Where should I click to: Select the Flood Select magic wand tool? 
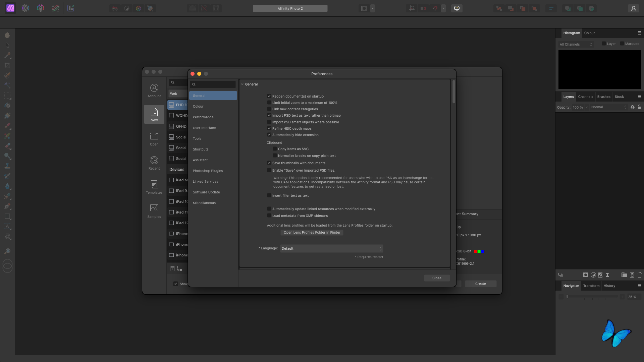7,85
